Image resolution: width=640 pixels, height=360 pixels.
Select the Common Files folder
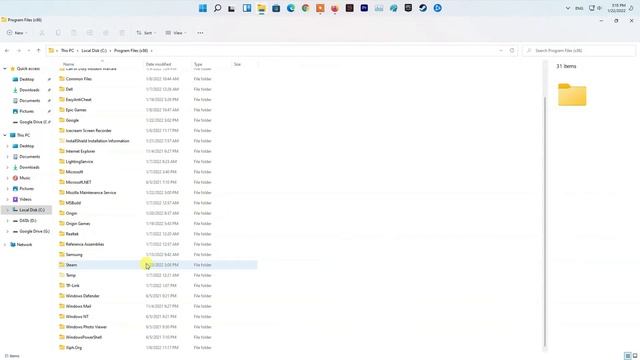(x=78, y=79)
